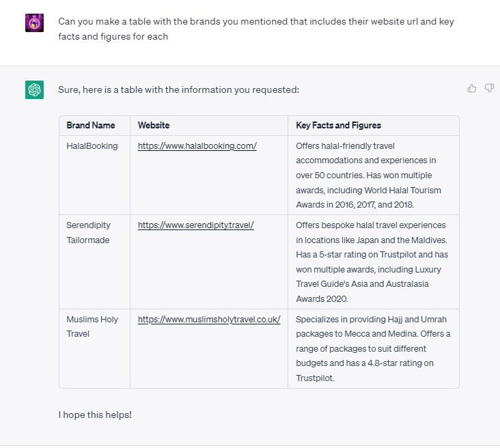This screenshot has height=448, width=500.
Task: Click the Muslims Holy Travel brand cell
Action: click(x=92, y=326)
